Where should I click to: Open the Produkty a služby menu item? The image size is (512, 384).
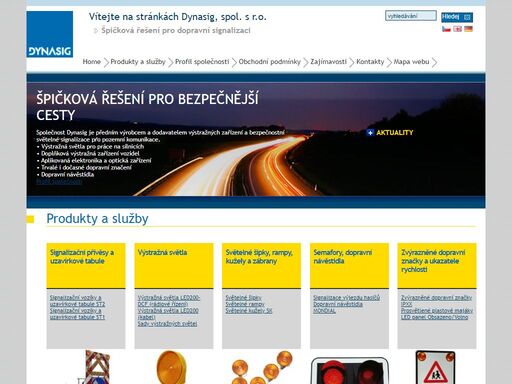[x=138, y=62]
